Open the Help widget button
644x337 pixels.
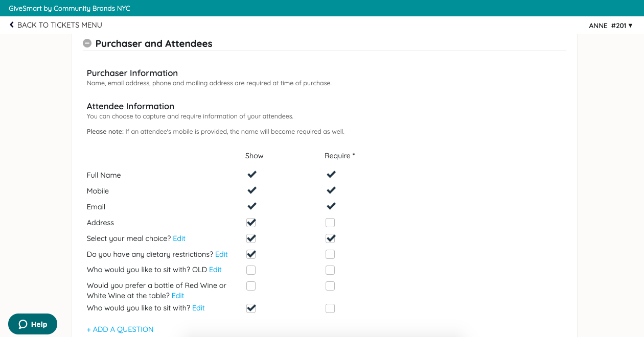point(33,324)
